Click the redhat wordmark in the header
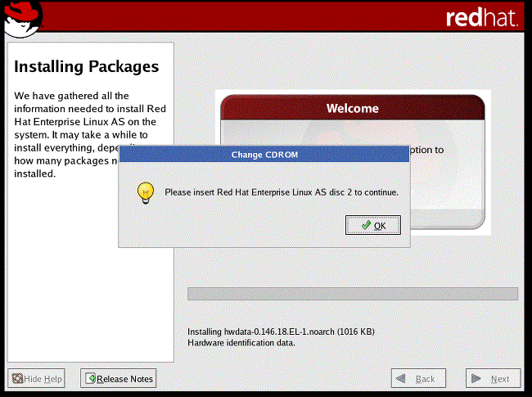Viewport: 532px width, 397px height. (x=482, y=18)
